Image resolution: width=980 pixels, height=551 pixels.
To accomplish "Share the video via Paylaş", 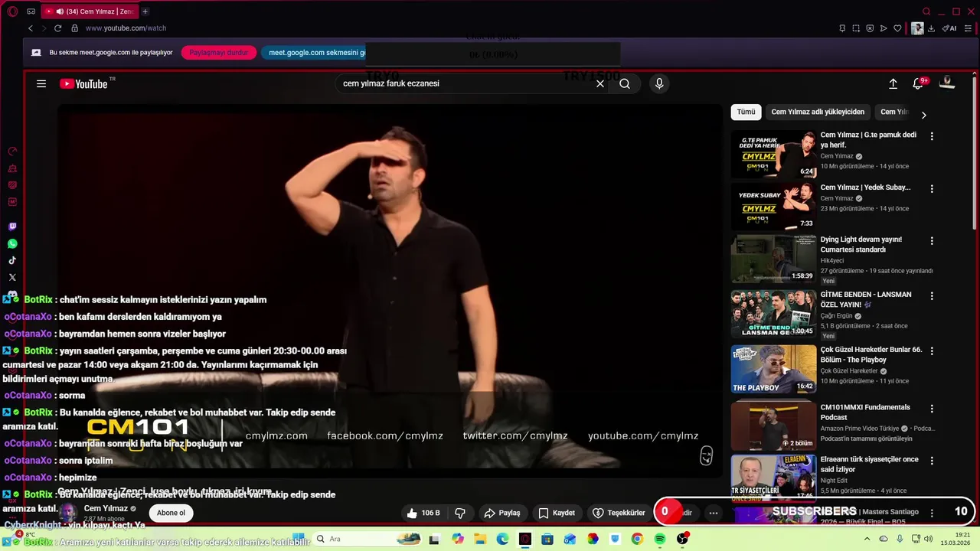I will point(502,513).
